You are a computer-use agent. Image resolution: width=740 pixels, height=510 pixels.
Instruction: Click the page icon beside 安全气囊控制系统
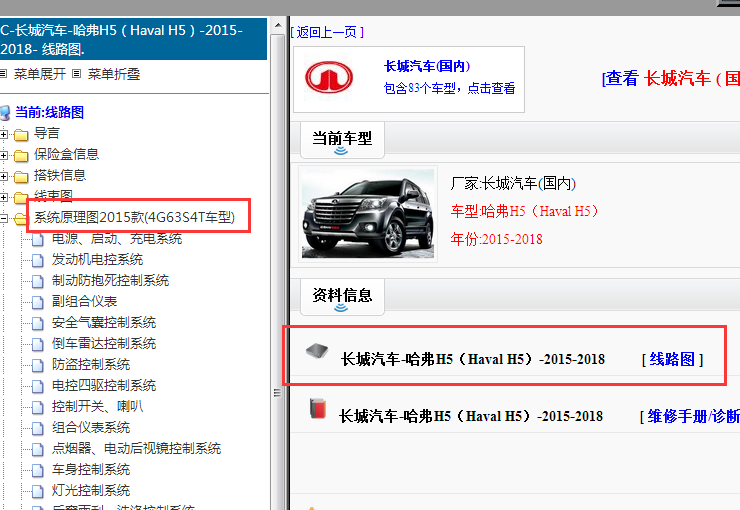pyautogui.click(x=38, y=324)
